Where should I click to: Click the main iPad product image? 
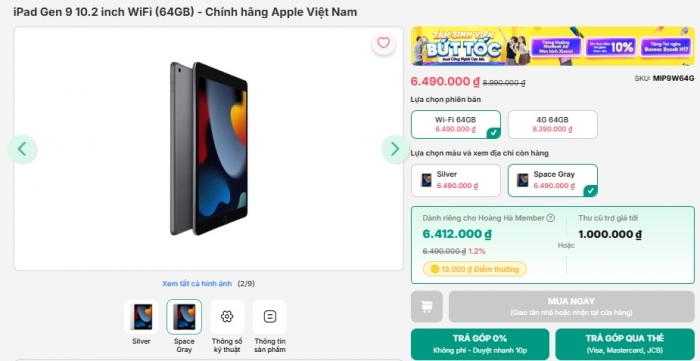click(208, 149)
